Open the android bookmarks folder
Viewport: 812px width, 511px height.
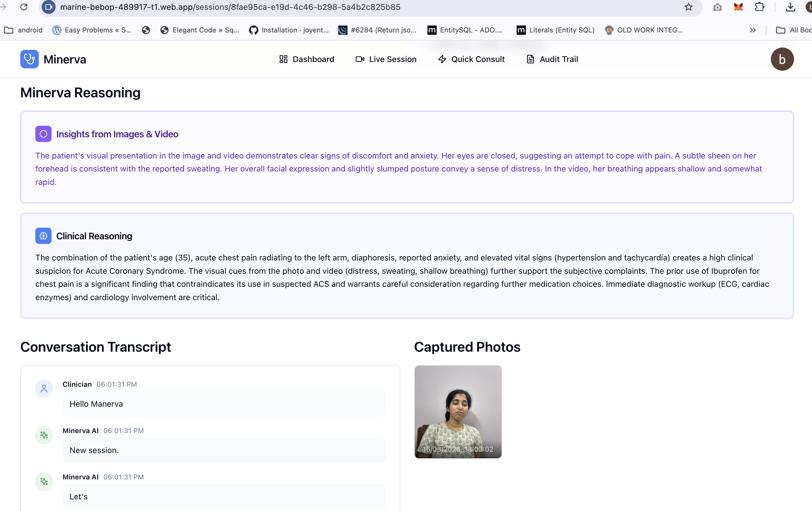(23, 30)
